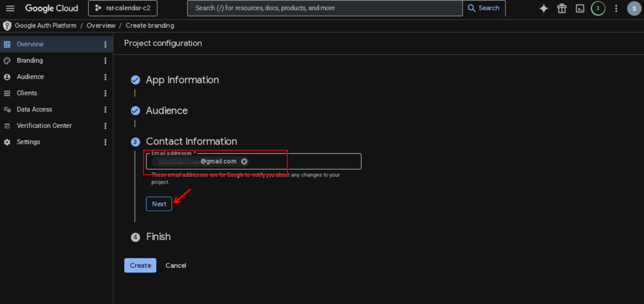Image resolution: width=644 pixels, height=304 pixels.
Task: Click the Settings gear icon
Action: click(7, 142)
